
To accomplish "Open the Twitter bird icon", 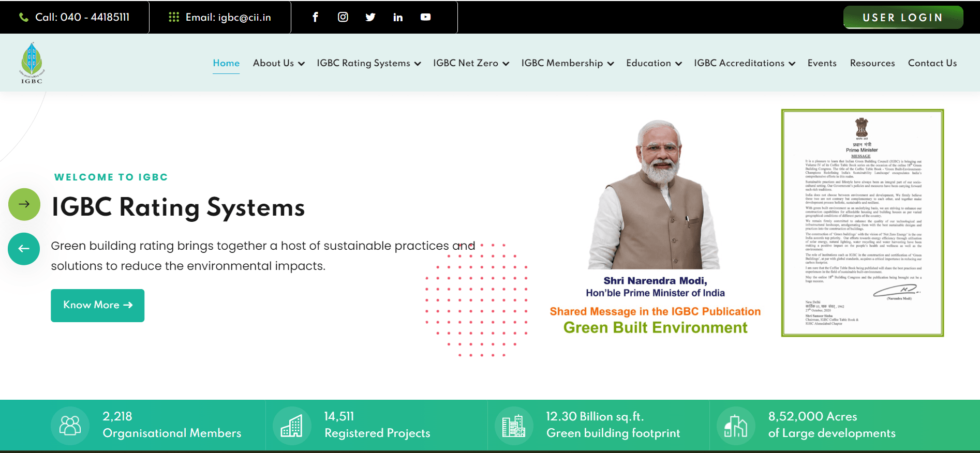I will tap(370, 17).
